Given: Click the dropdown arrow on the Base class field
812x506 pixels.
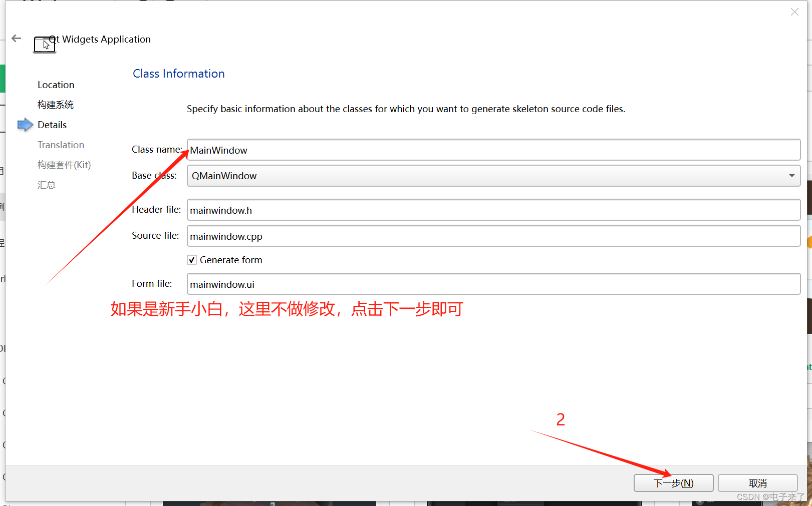Looking at the screenshot, I should pos(791,176).
